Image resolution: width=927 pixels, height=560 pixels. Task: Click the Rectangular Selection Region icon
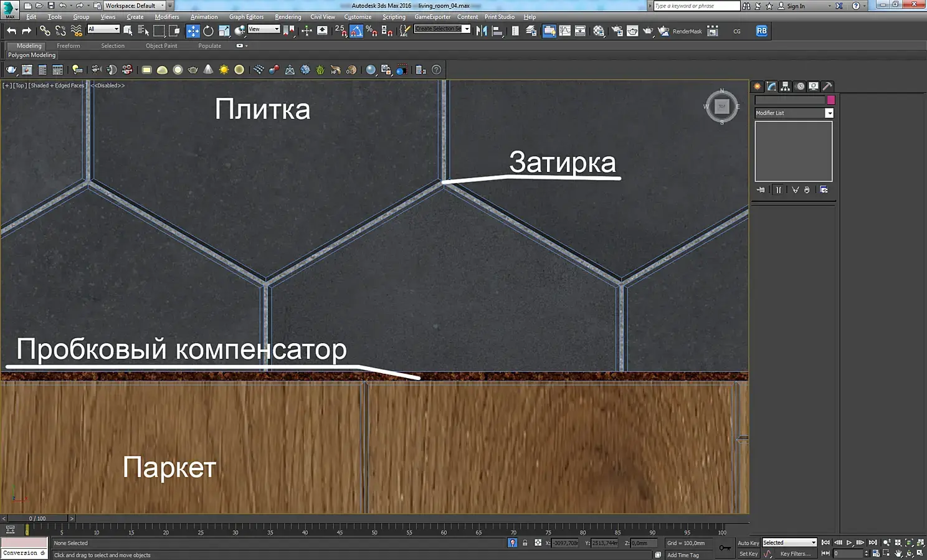[x=159, y=31]
